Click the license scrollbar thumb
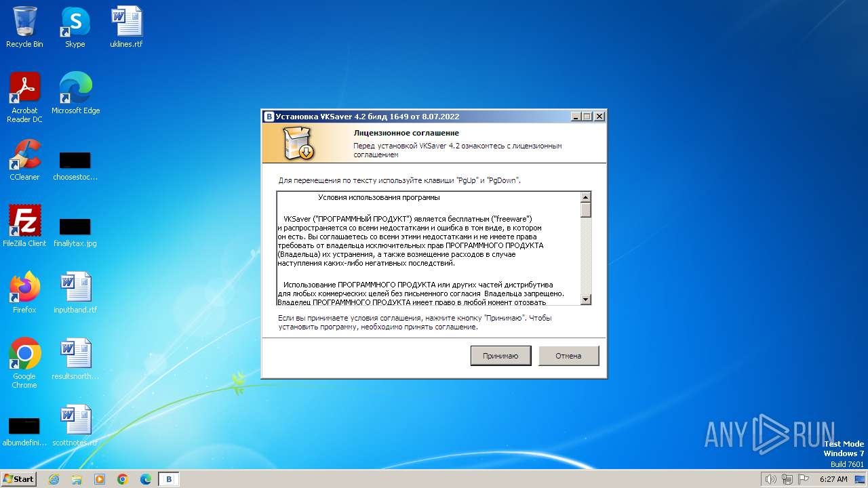 click(x=586, y=210)
